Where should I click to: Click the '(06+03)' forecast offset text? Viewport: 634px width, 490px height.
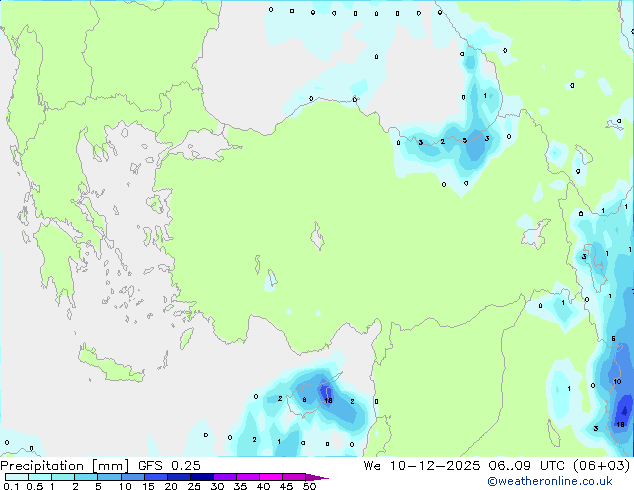[602, 466]
